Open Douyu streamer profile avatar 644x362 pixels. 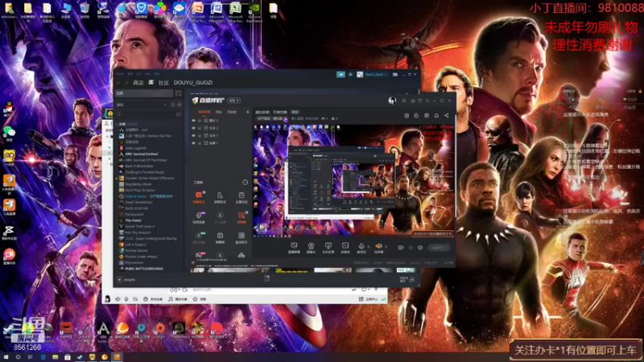392,101
